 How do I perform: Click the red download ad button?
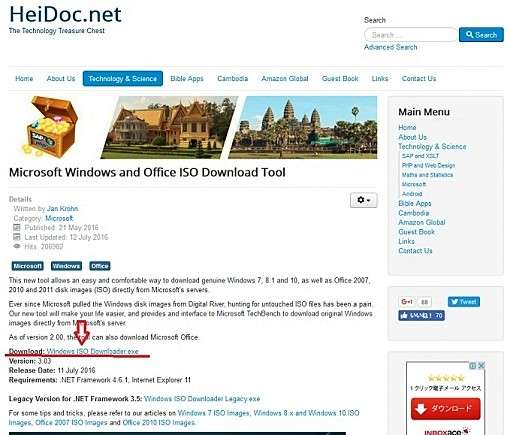(445, 409)
